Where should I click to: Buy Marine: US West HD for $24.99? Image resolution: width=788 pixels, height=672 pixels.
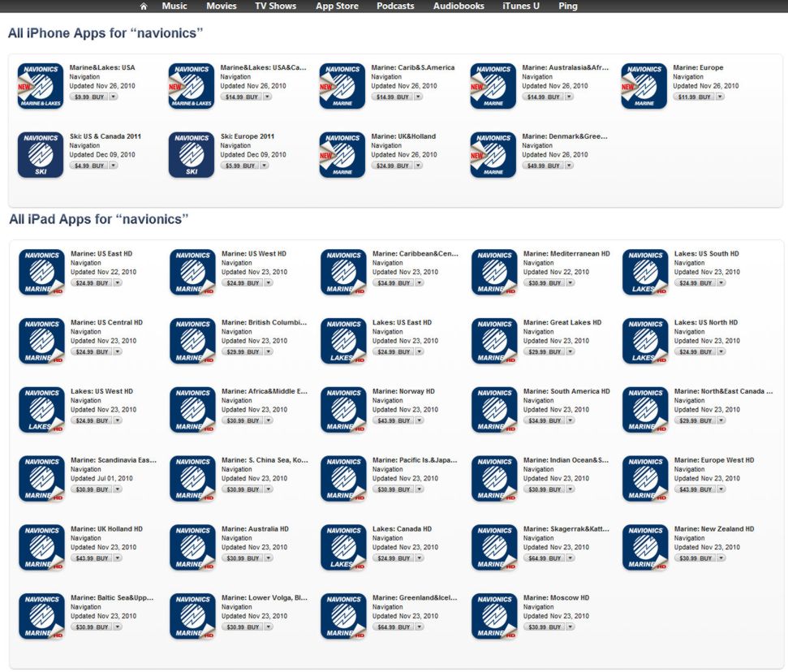pyautogui.click(x=243, y=282)
